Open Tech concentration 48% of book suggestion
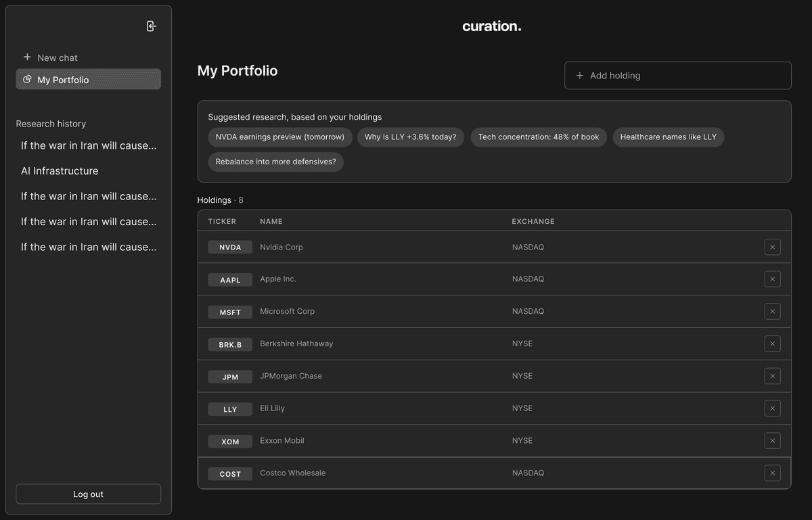The width and height of the screenshot is (812, 520). point(539,137)
